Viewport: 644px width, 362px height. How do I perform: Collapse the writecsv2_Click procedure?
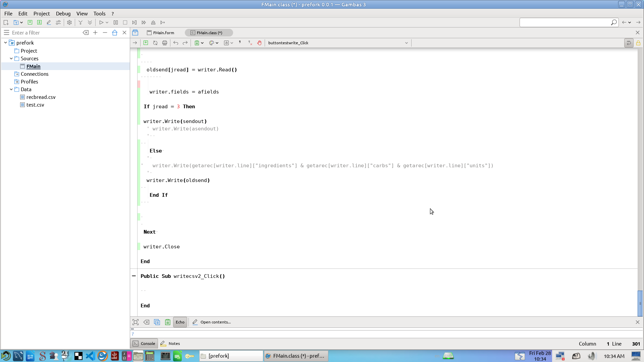(x=134, y=276)
